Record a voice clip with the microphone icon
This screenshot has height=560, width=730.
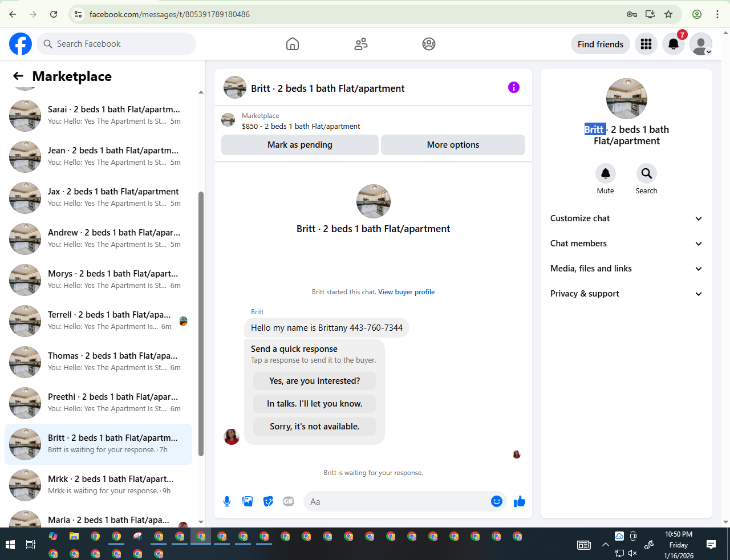[x=227, y=501]
